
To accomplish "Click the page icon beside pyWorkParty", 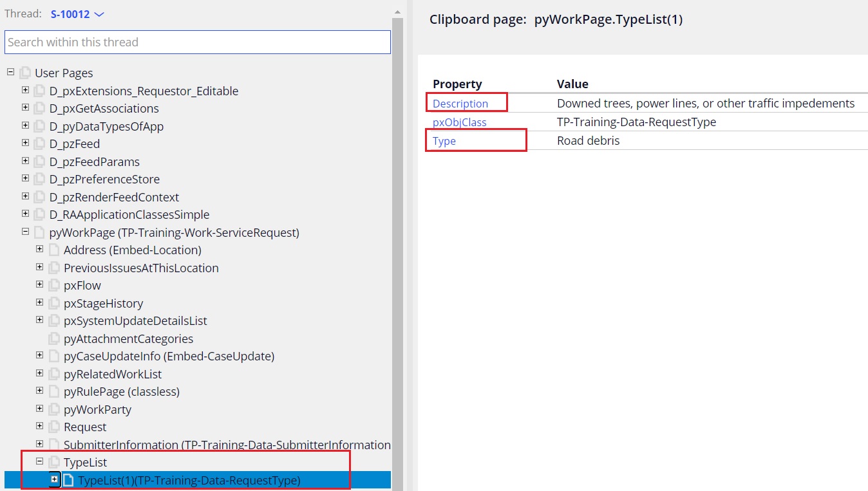I will 54,409.
